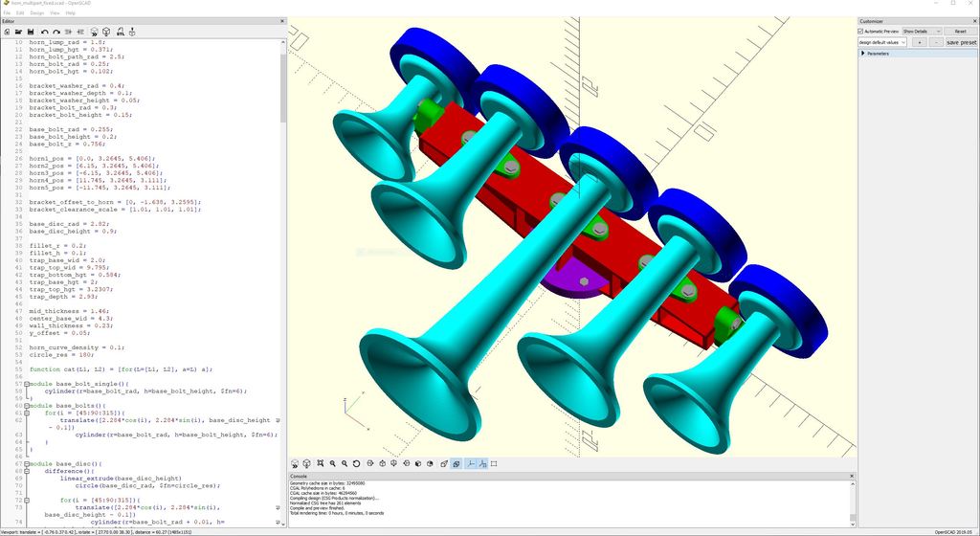
Task: Expand the Parameters section
Action: 863,54
